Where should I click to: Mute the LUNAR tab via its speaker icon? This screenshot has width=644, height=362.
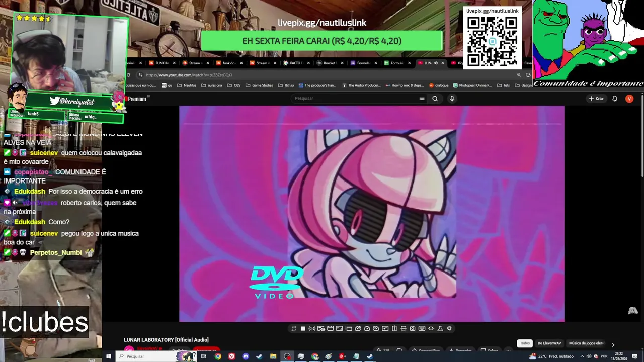(436, 63)
